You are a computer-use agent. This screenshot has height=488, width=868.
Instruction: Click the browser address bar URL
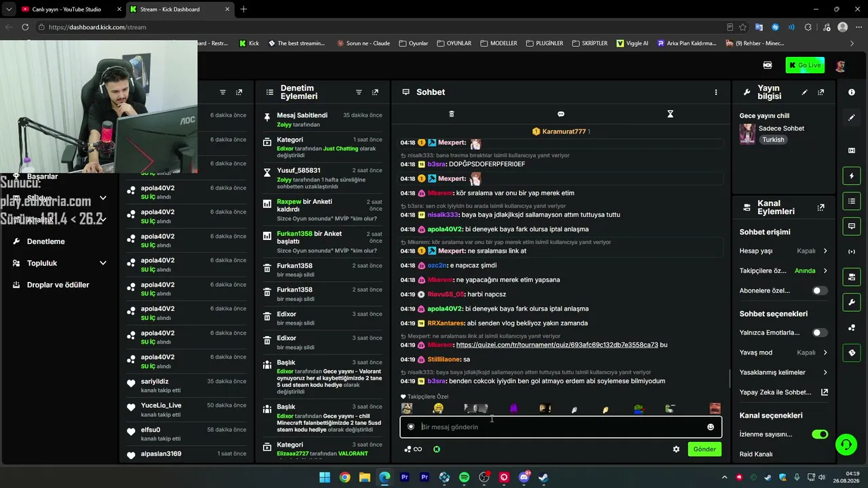98,27
